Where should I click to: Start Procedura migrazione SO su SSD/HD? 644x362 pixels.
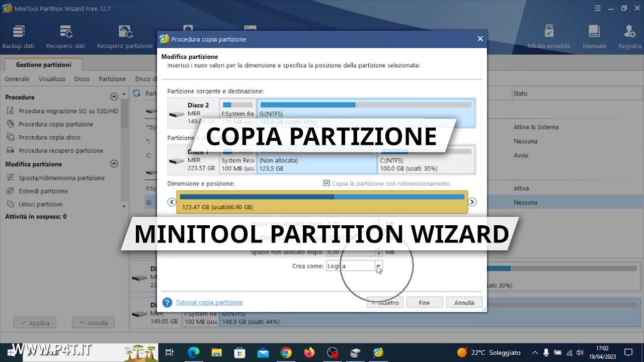[62, 111]
